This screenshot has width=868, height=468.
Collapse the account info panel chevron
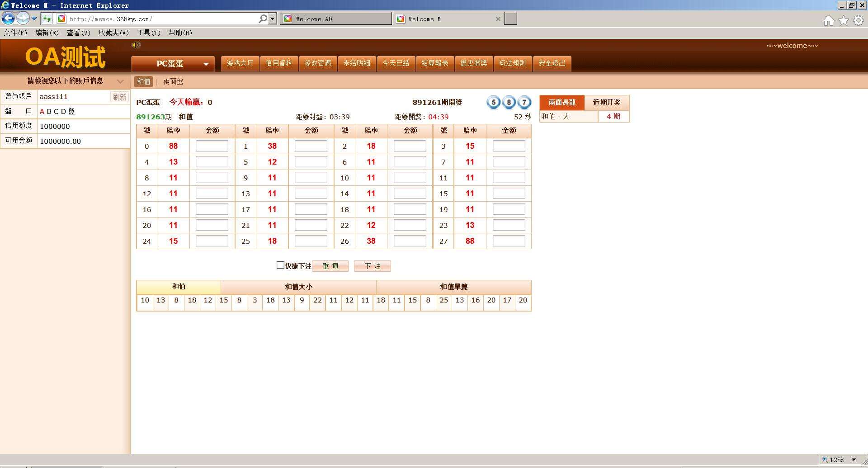[x=120, y=81]
